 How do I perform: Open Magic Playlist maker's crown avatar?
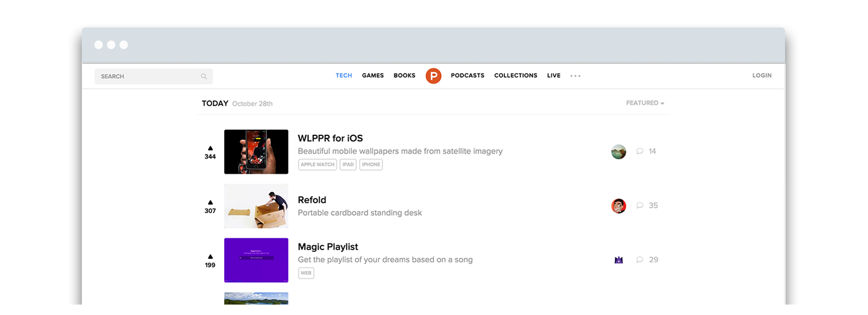[619, 260]
